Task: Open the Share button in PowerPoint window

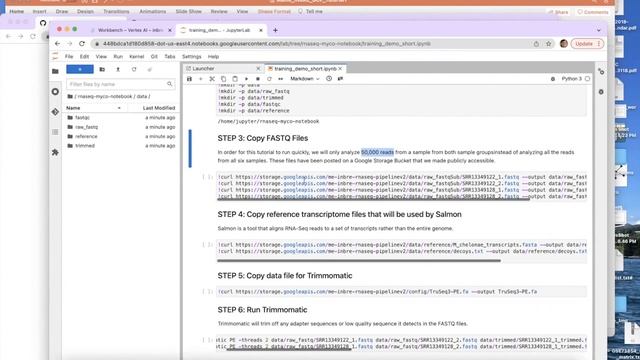Action: 558,12
